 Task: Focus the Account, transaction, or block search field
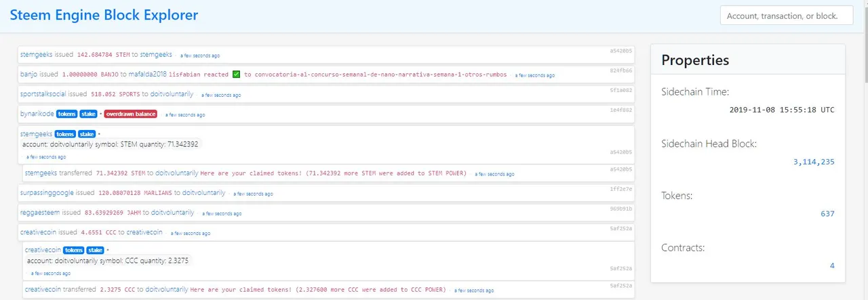tap(787, 16)
